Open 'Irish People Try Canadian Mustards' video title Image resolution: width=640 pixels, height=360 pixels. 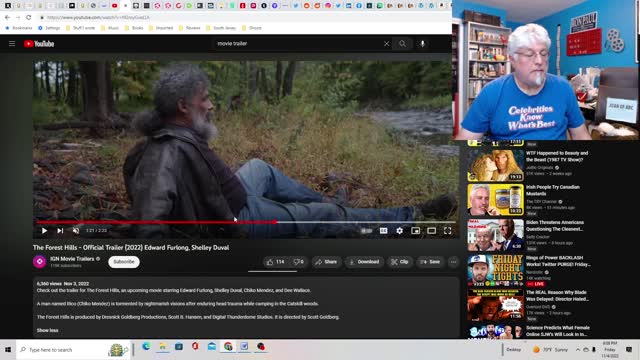click(x=553, y=190)
